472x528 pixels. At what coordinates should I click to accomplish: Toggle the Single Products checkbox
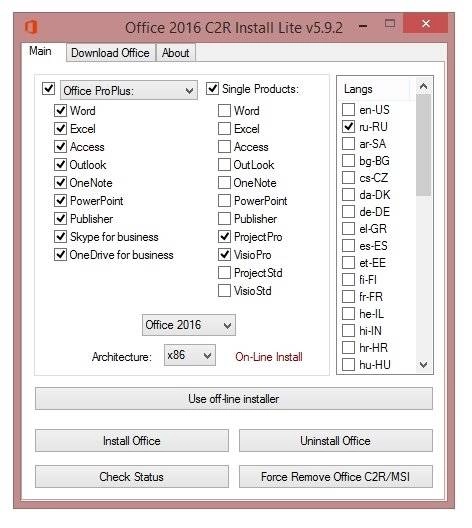coord(212,89)
